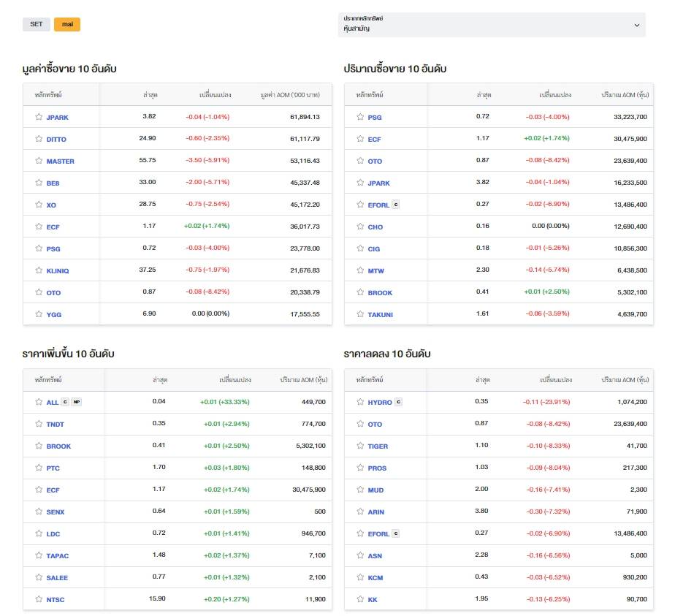Add NTSC to favorites via star

click(x=39, y=600)
